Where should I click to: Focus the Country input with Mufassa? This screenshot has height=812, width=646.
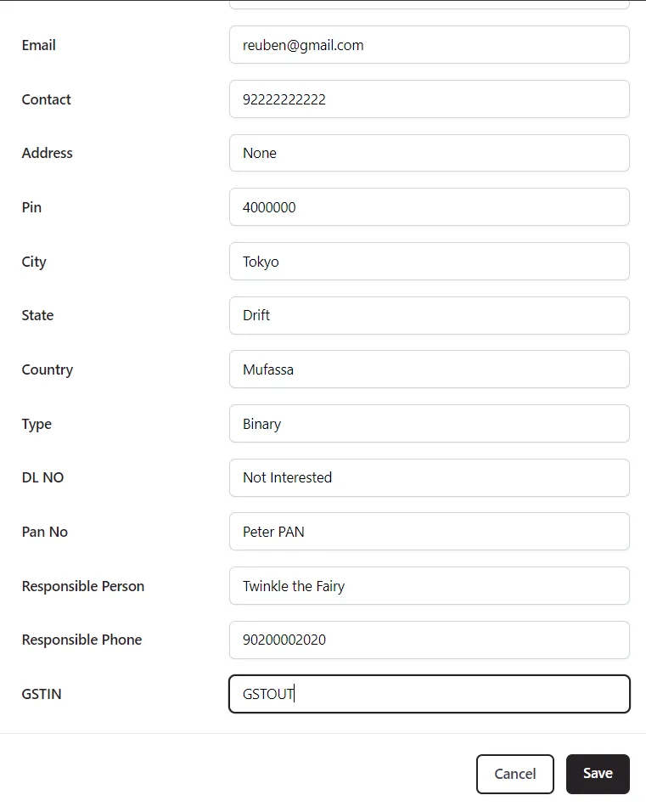pyautogui.click(x=429, y=369)
